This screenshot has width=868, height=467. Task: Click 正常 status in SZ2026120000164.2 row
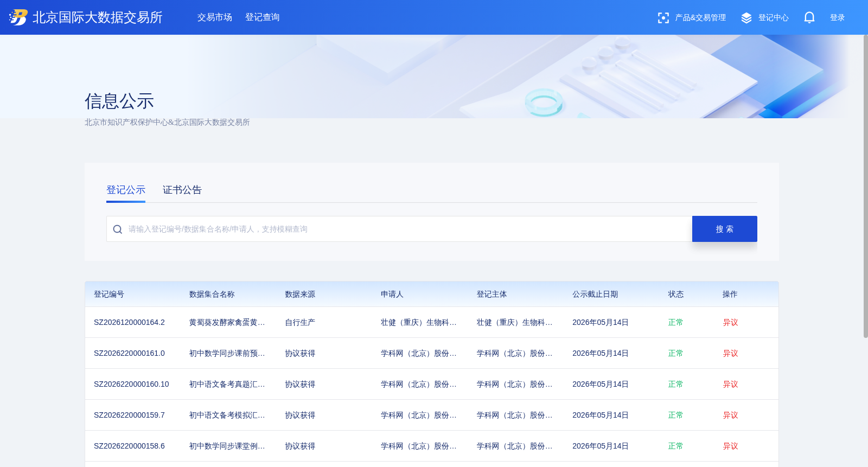[x=676, y=322]
